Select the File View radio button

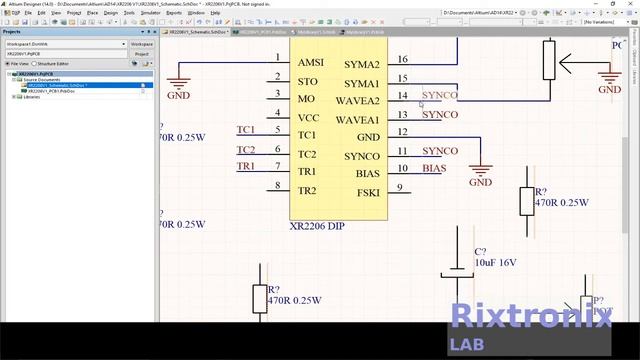pos(7,64)
